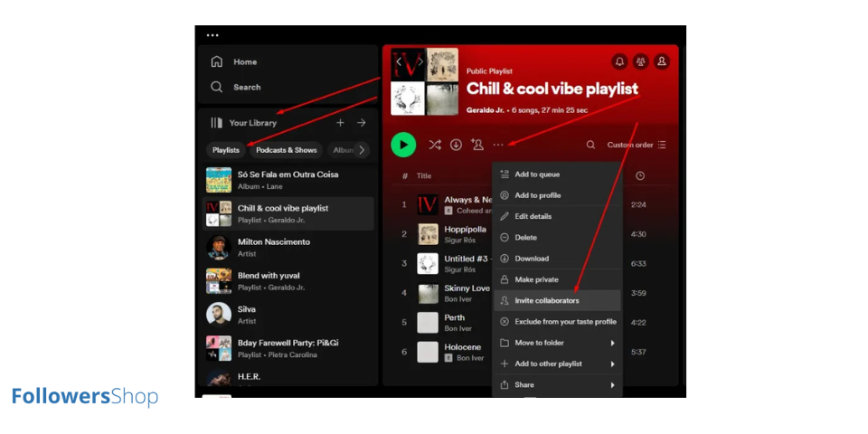The image size is (868, 434).
Task: Open Chill & cool vibe playlist in library
Action: pyautogui.click(x=288, y=213)
